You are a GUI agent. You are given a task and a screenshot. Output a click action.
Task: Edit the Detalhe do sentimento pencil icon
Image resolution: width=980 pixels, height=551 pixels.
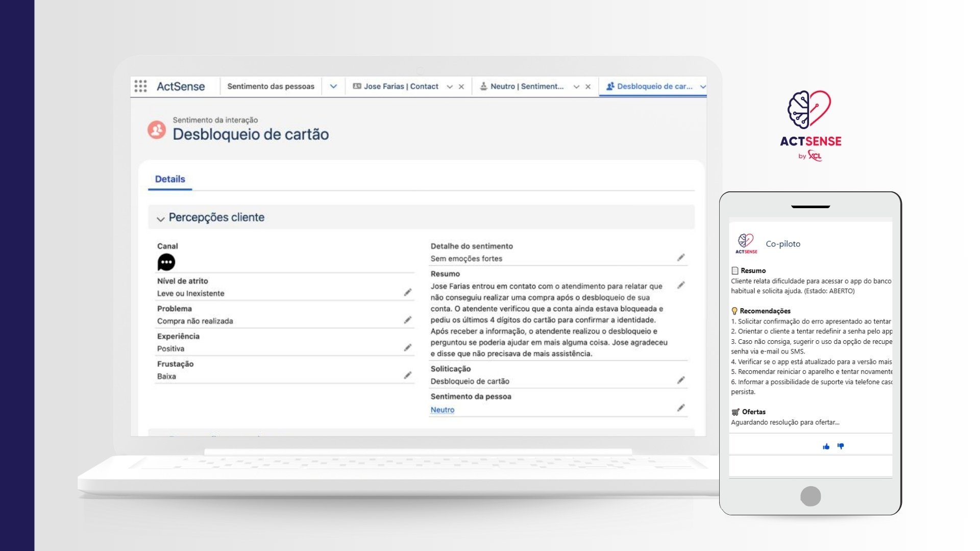coord(680,258)
